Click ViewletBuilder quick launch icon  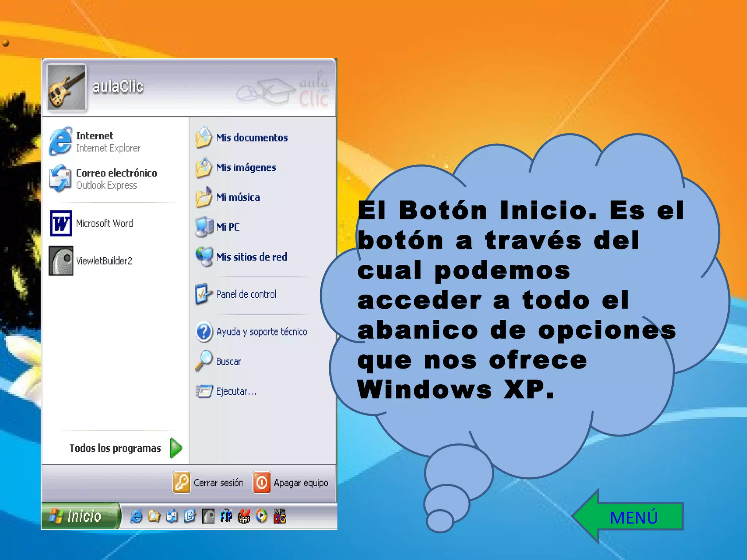coord(208,516)
